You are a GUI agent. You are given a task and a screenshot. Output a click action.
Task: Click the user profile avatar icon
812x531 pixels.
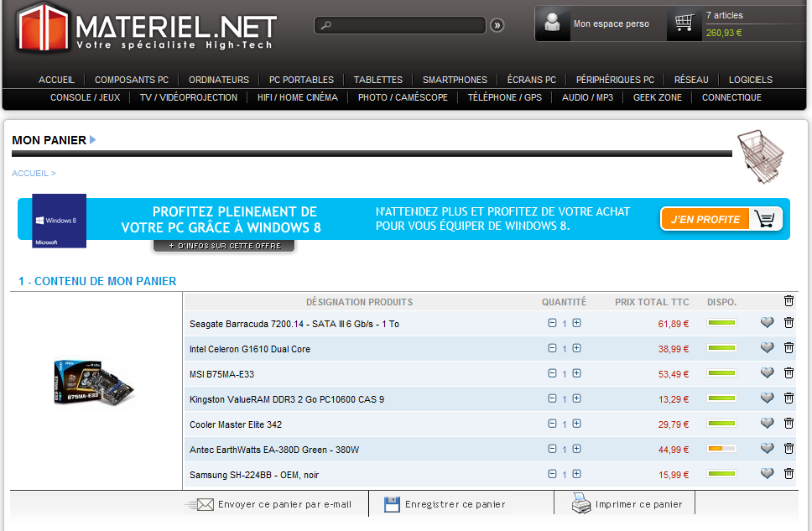pos(552,23)
